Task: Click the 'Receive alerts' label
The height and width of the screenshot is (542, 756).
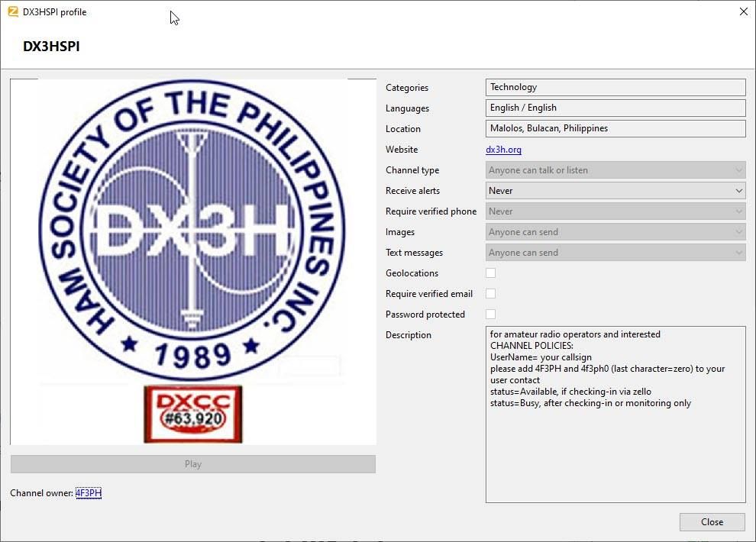Action: (412, 191)
